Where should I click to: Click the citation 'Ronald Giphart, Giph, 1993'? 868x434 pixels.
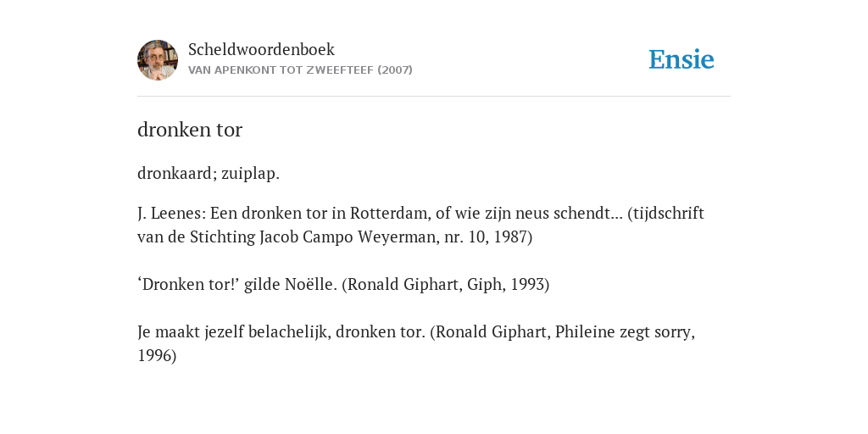click(x=446, y=285)
